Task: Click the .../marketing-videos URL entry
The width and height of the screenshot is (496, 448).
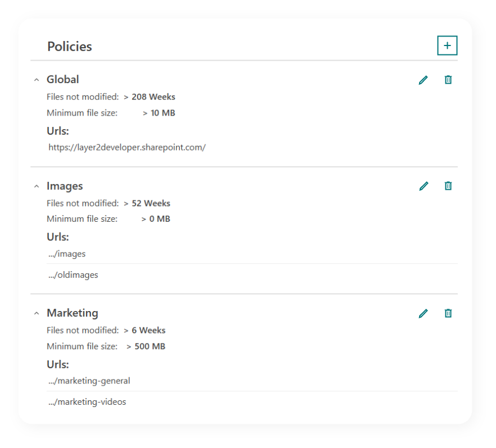Action: (x=87, y=402)
